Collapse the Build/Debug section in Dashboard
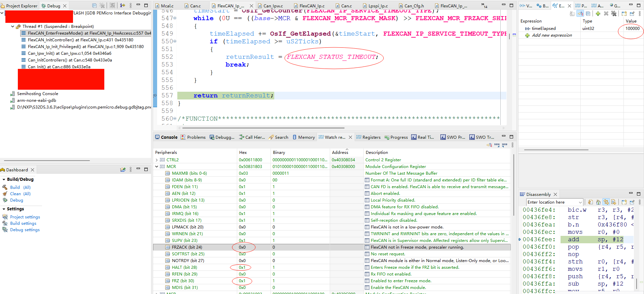 point(4,179)
